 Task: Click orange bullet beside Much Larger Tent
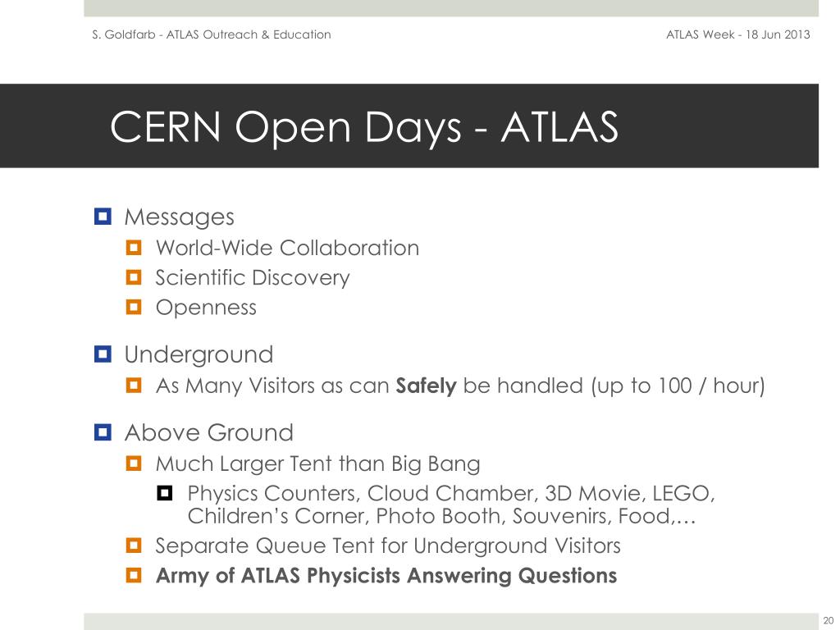coord(134,463)
